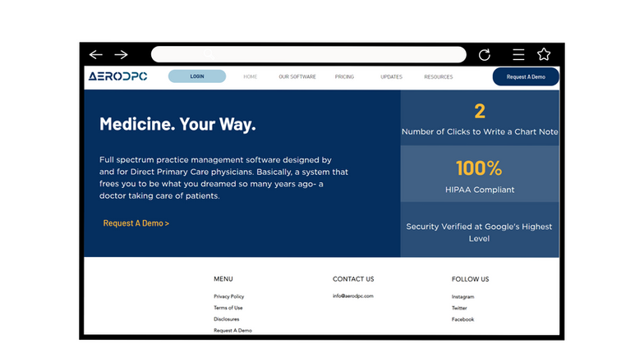The image size is (644, 362).
Task: Open the PRICING nav item
Action: [344, 77]
